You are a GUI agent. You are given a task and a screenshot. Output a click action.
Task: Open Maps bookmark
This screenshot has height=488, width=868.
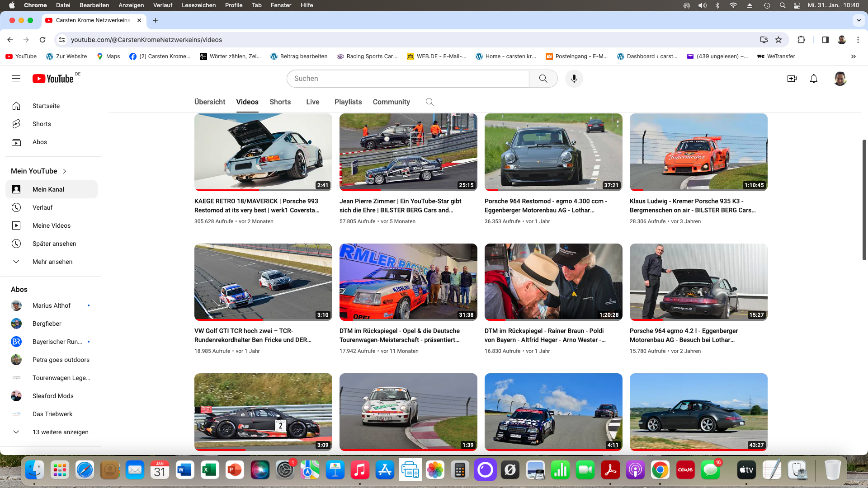[108, 56]
